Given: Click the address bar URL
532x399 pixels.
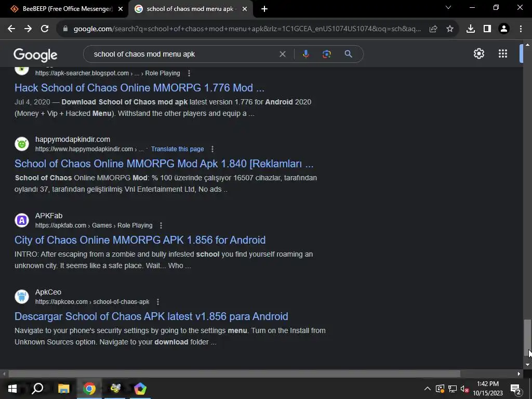Looking at the screenshot, I should click(x=247, y=29).
